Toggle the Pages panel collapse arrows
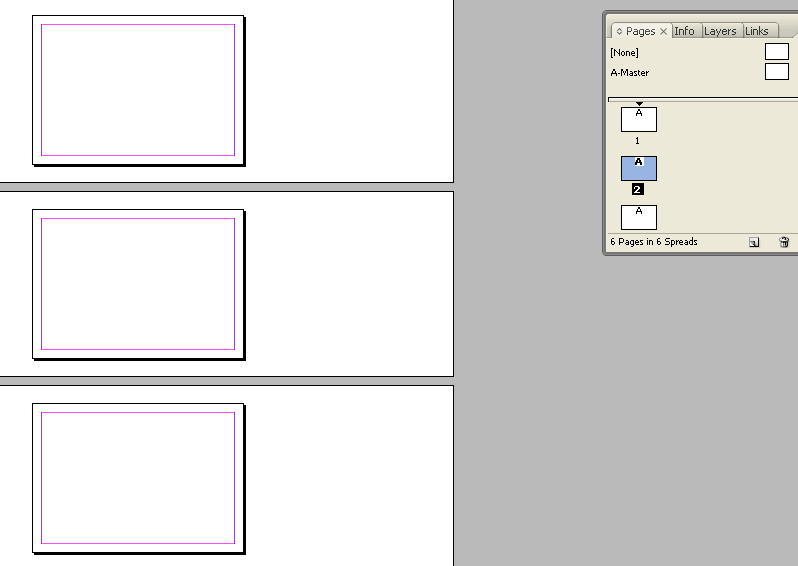798x566 pixels. 619,32
